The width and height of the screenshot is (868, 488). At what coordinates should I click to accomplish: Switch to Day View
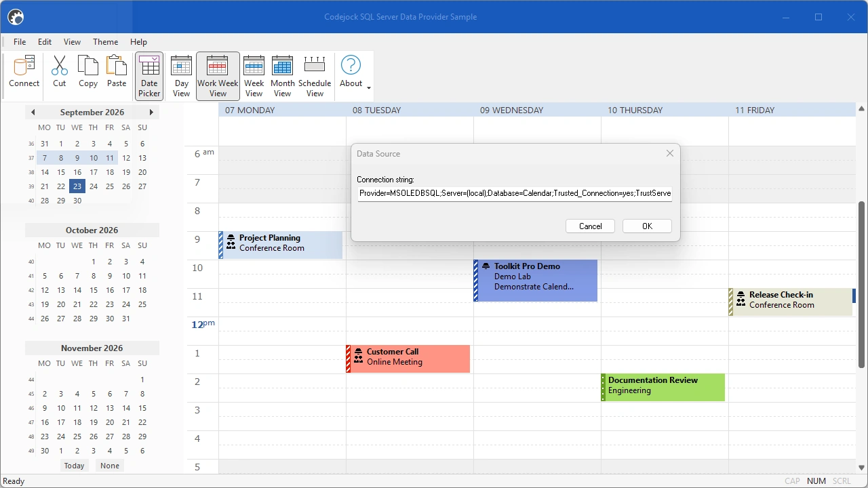point(182,76)
